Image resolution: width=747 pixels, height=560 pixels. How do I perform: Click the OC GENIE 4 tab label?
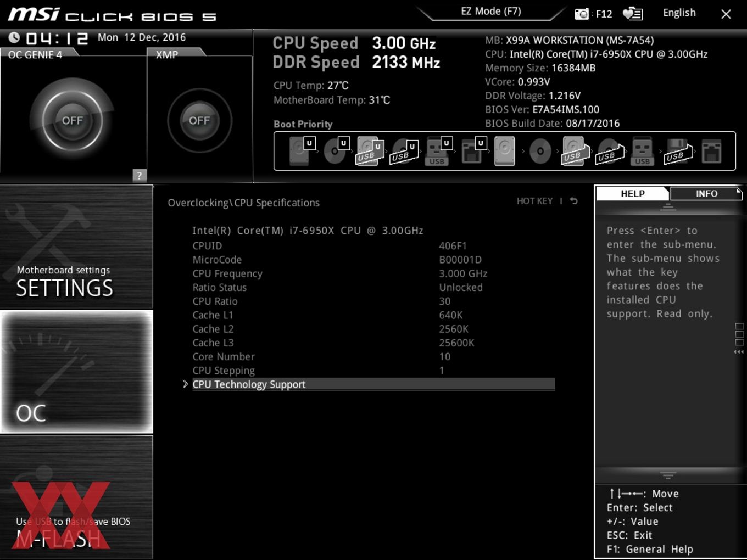[35, 55]
